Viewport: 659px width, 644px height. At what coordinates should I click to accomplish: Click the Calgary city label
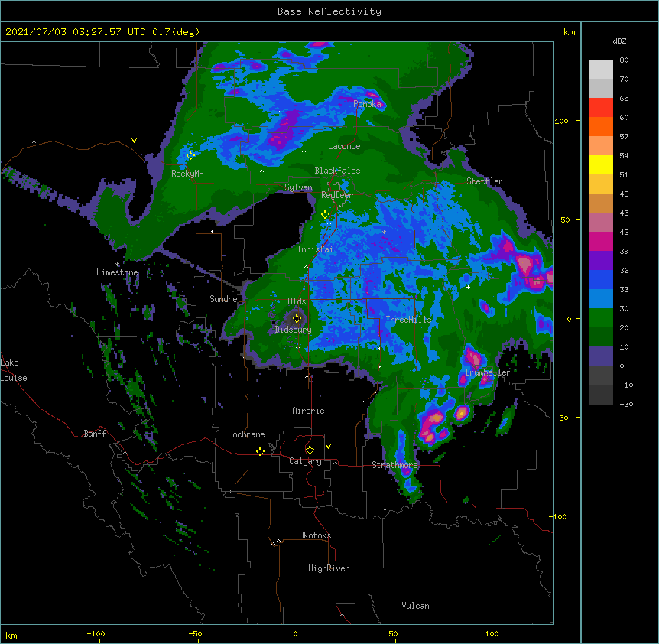click(306, 461)
